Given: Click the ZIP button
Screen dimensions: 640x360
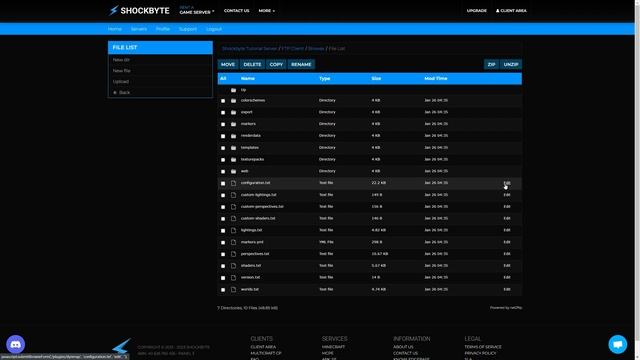Looking at the screenshot, I should 491,64.
